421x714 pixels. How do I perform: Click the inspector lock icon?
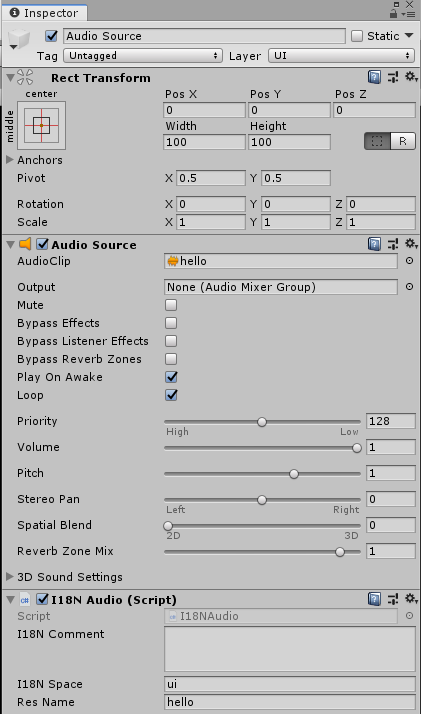394,14
